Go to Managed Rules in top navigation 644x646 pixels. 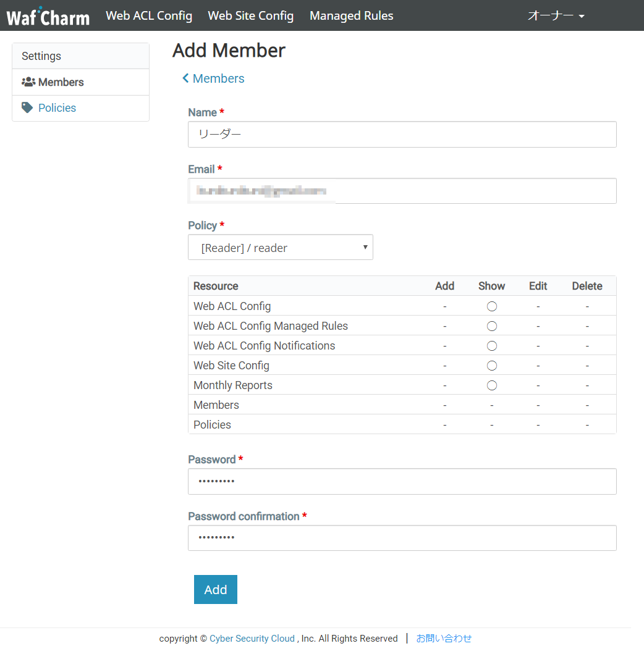coord(351,16)
